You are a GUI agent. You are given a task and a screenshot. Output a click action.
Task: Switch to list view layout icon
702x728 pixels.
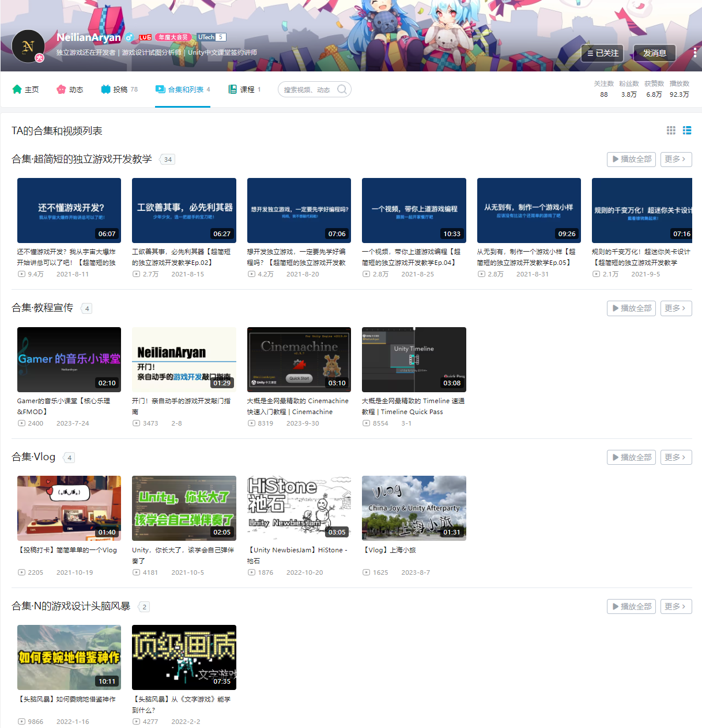687,130
